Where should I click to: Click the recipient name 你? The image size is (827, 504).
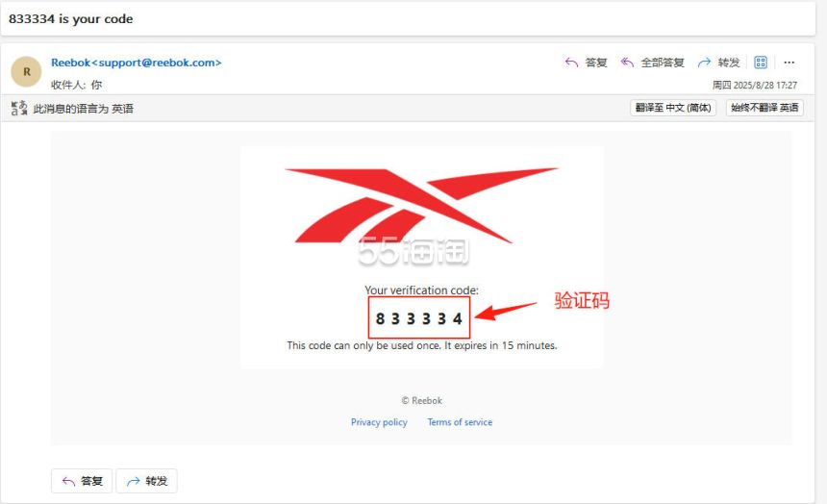pos(96,85)
